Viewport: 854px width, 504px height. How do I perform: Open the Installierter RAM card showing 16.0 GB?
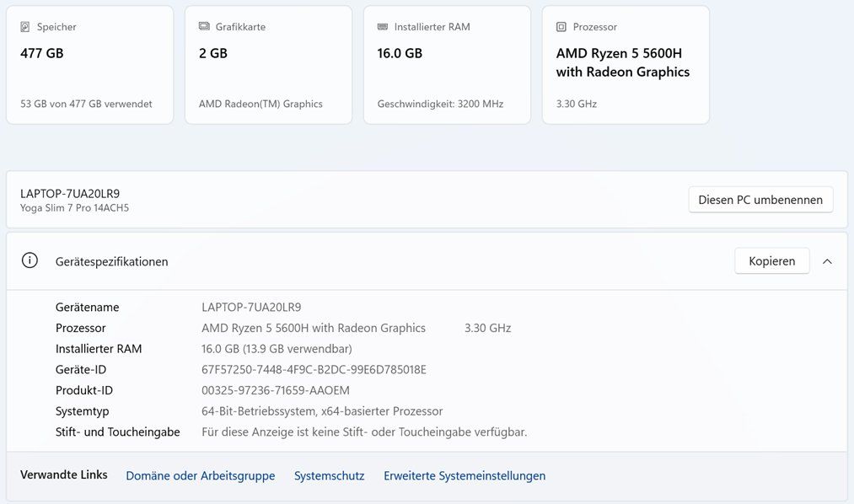pyautogui.click(x=447, y=65)
